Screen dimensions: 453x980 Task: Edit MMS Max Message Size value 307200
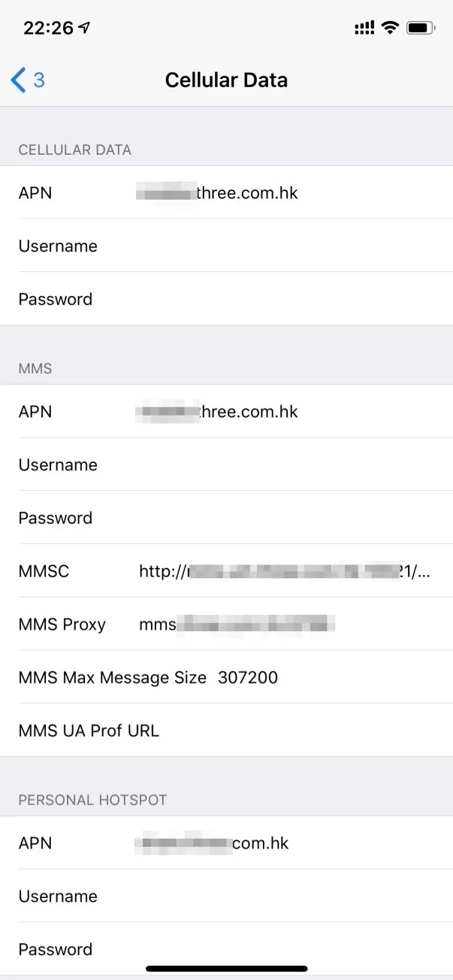click(248, 678)
